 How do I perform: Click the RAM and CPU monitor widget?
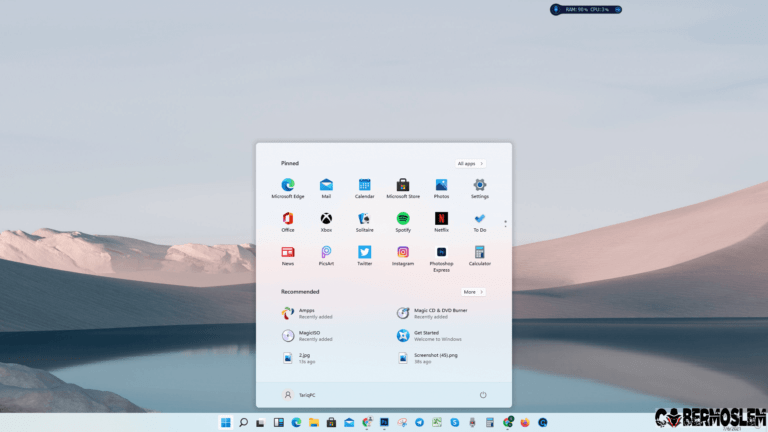586,9
